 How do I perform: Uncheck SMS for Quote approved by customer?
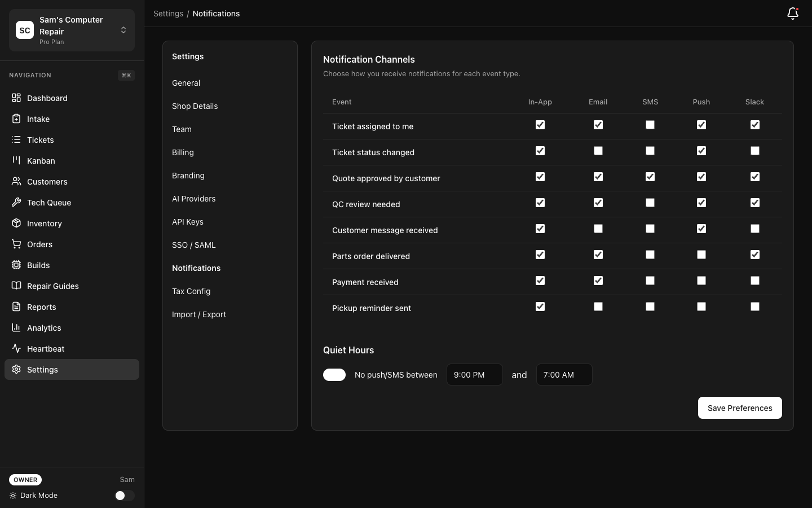coord(650,177)
